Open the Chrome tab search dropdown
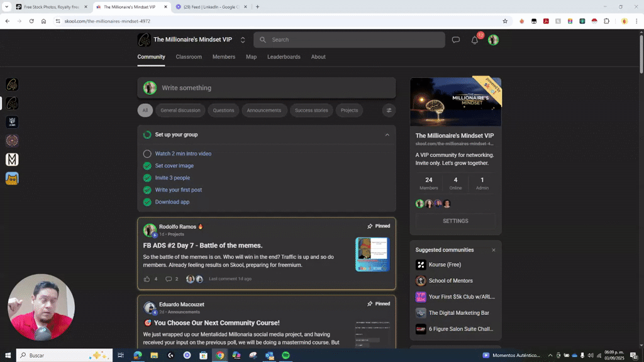This screenshot has height=362, width=644. pyautogui.click(x=6, y=6)
